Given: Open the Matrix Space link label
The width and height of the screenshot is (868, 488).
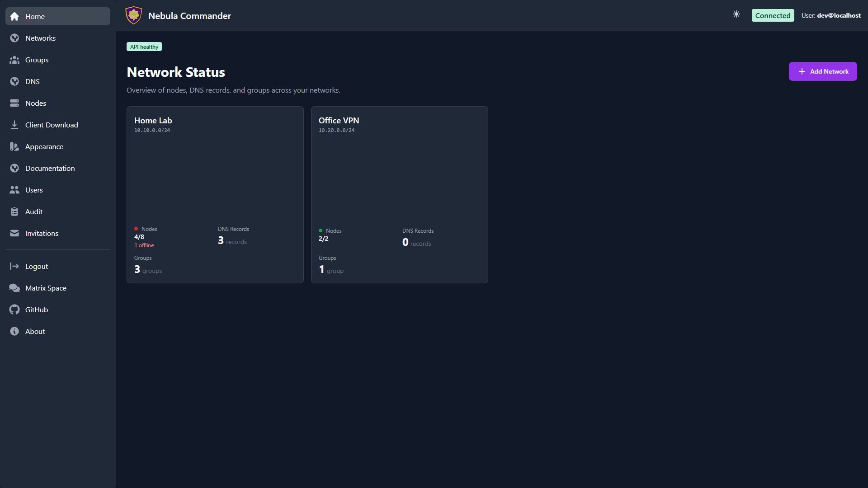Looking at the screenshot, I should tap(46, 288).
